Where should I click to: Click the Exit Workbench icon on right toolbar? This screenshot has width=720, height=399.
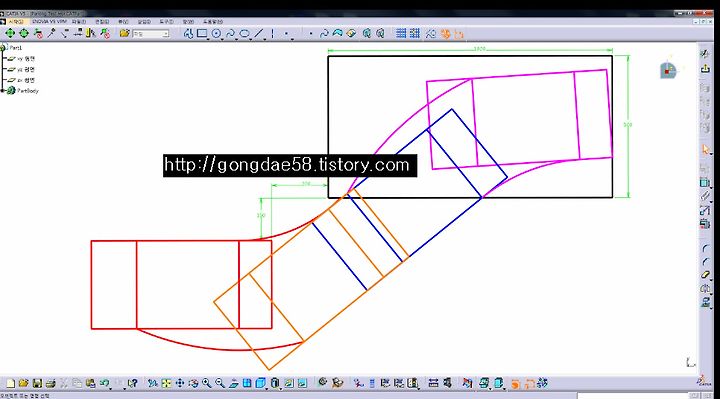705,68
